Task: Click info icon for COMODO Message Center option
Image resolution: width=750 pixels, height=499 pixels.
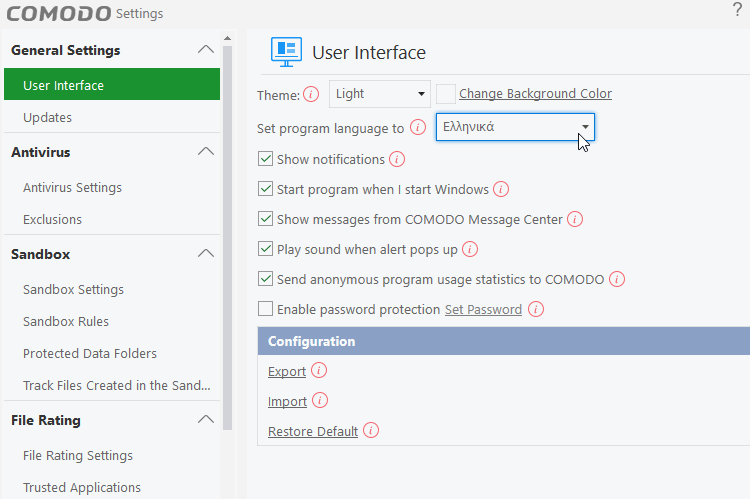Action: (x=574, y=219)
